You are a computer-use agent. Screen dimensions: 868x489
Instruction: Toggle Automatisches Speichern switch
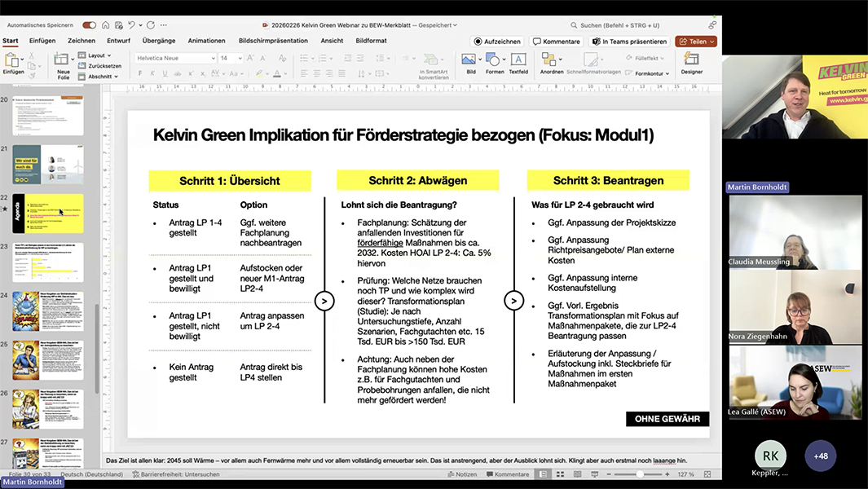click(x=89, y=25)
